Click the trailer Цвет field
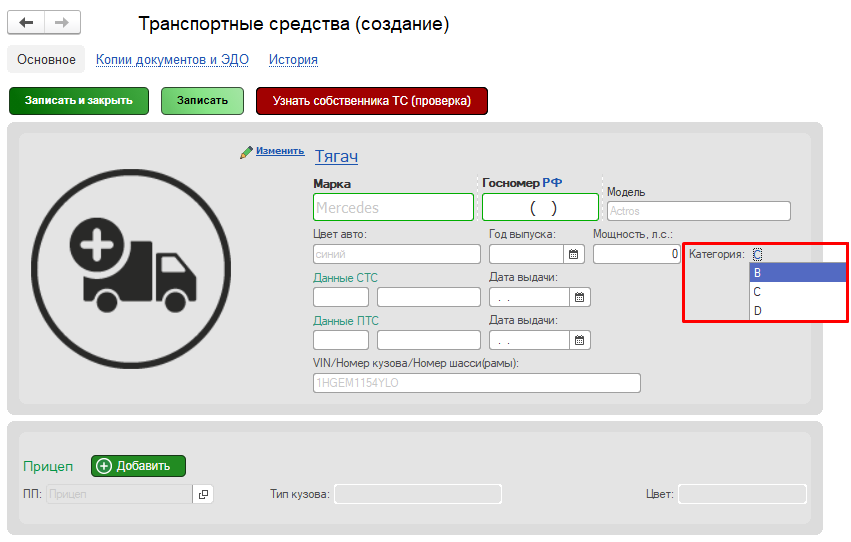 pyautogui.click(x=742, y=494)
